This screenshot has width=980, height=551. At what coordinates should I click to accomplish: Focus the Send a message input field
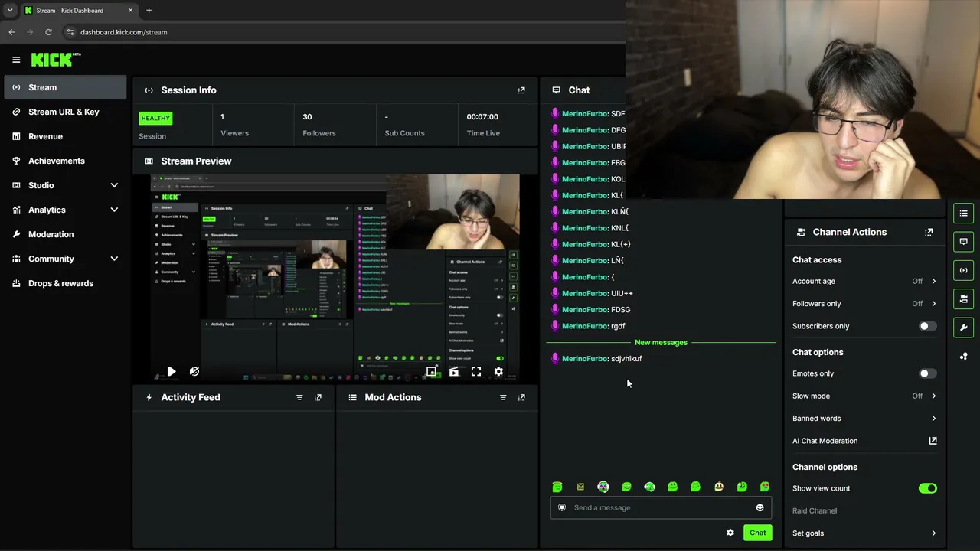pos(661,507)
